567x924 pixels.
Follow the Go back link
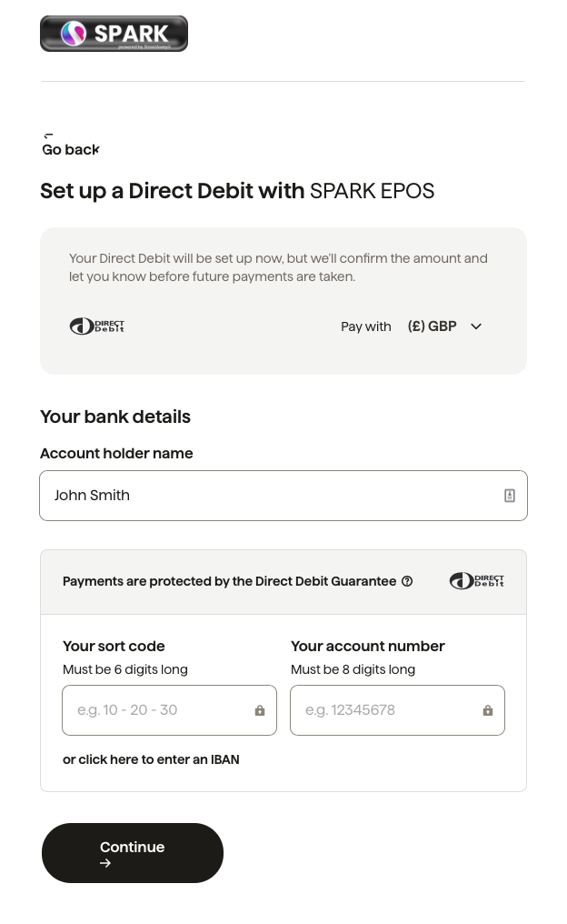(70, 149)
